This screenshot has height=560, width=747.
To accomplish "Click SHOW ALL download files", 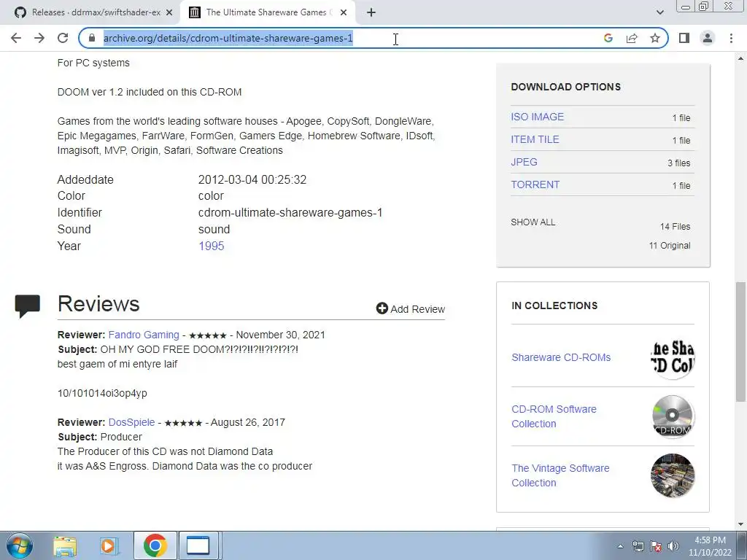I will tap(533, 222).
